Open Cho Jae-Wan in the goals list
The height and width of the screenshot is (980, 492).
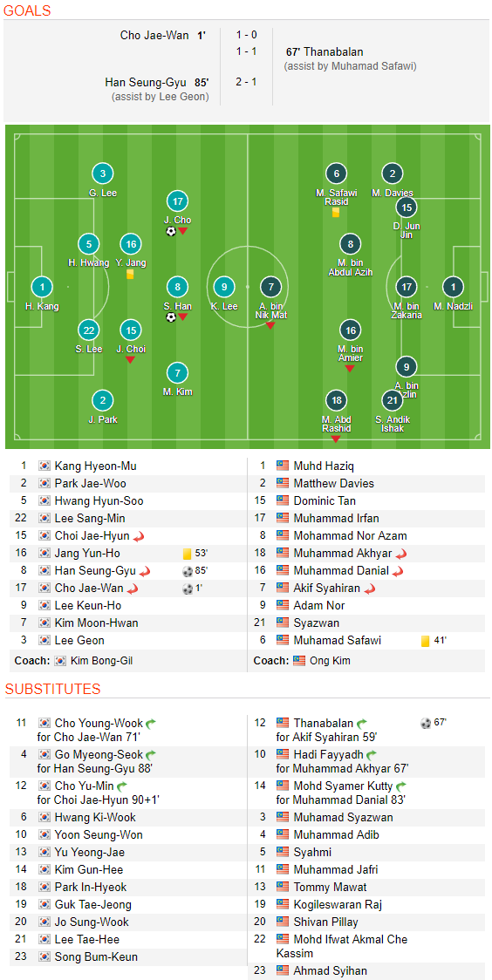[x=154, y=36]
